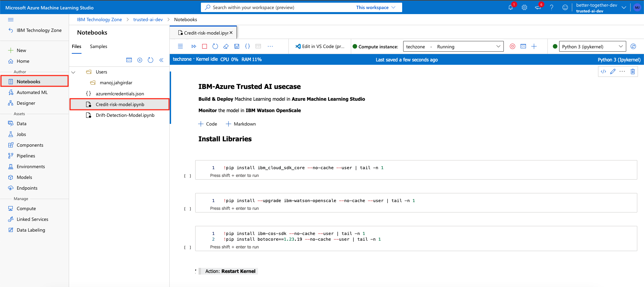Open This workspace search scope dropdown
Screen dimensions: 644x287
[x=376, y=7]
